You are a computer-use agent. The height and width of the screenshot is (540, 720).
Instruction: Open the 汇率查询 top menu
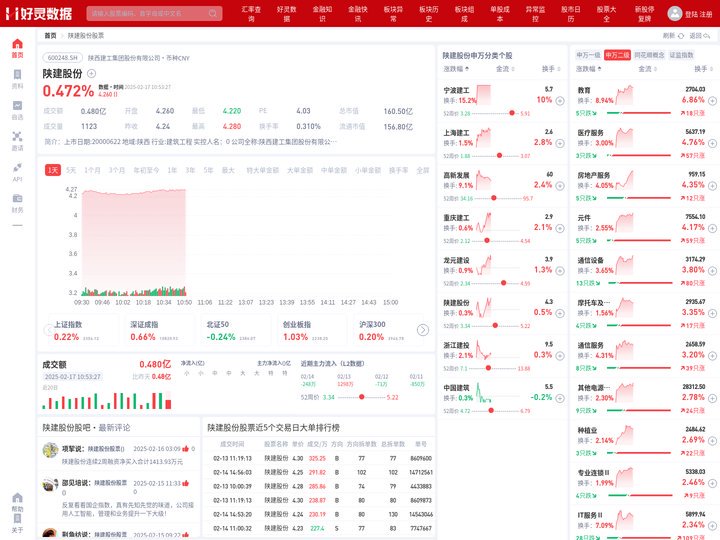[251, 13]
